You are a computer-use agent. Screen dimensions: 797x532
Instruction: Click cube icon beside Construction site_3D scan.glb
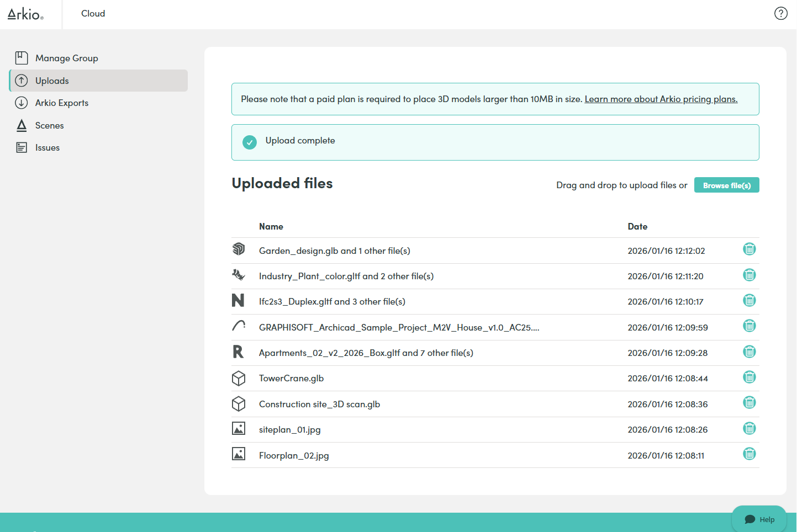click(239, 404)
